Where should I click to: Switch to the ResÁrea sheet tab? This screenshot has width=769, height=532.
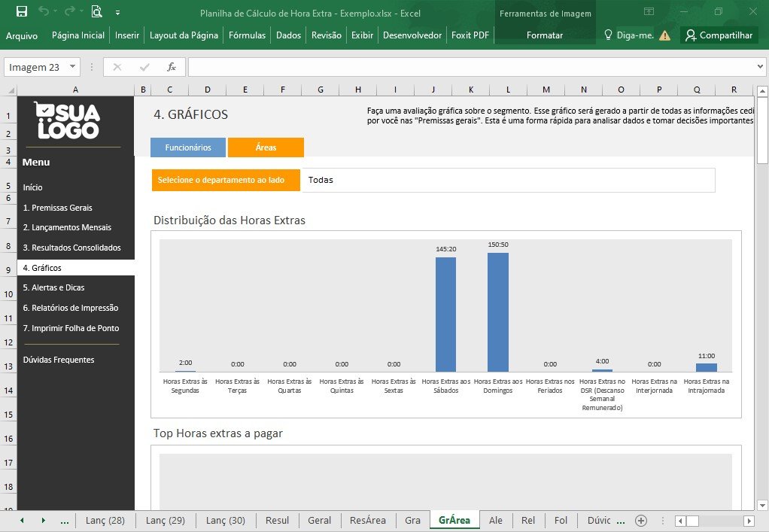point(367,520)
